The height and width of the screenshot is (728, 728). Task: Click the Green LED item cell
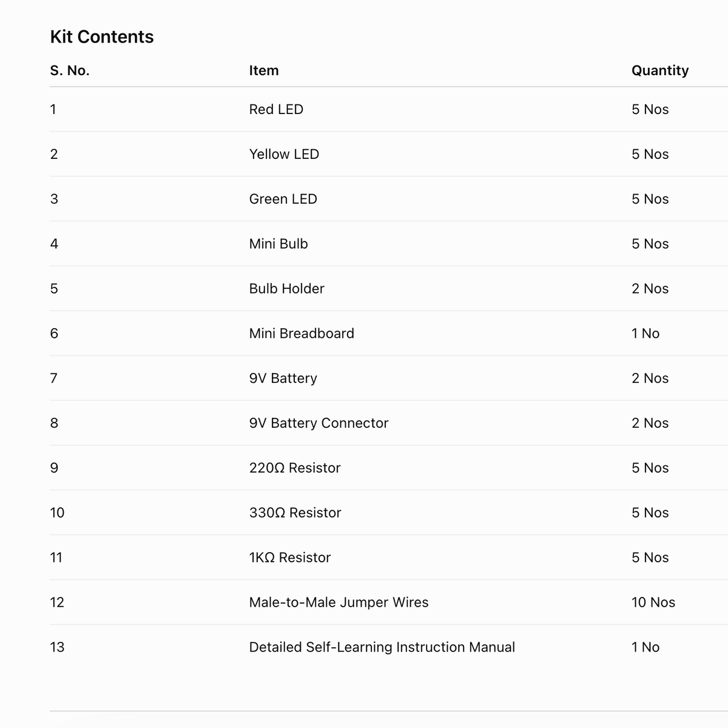point(283,199)
